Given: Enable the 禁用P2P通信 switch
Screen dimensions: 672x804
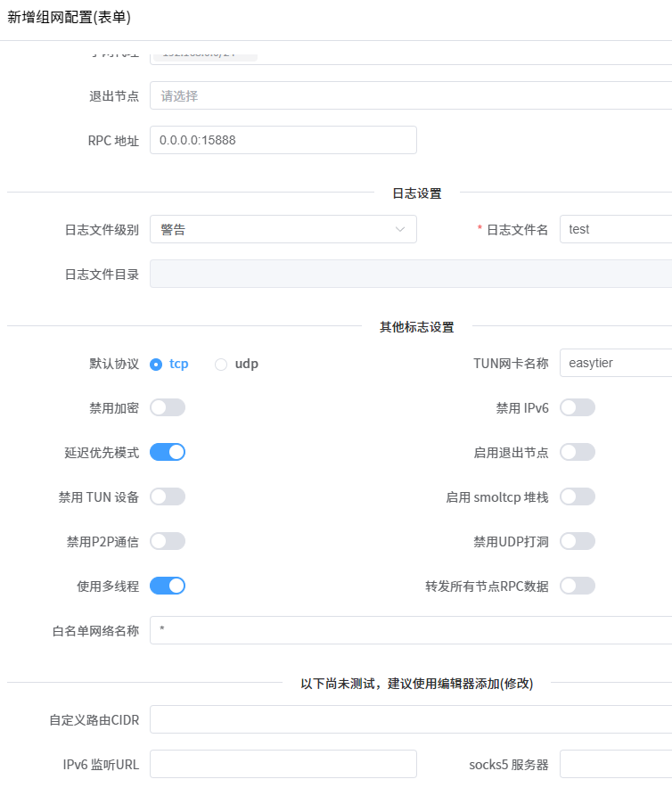Looking at the screenshot, I should [x=168, y=541].
